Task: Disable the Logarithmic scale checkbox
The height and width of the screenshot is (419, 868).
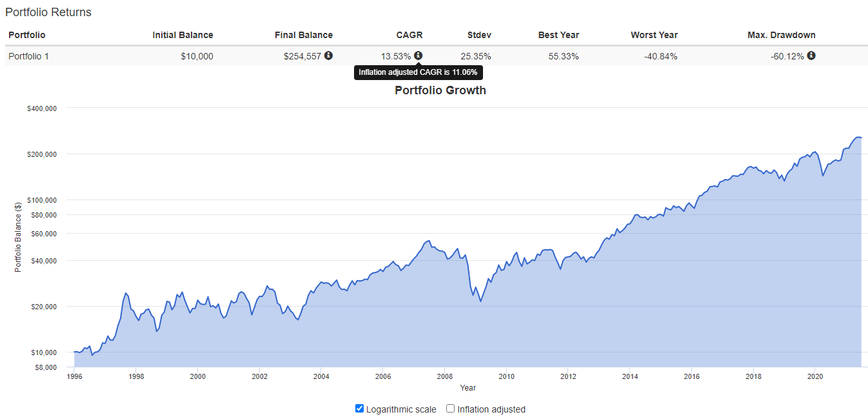Action: 360,409
